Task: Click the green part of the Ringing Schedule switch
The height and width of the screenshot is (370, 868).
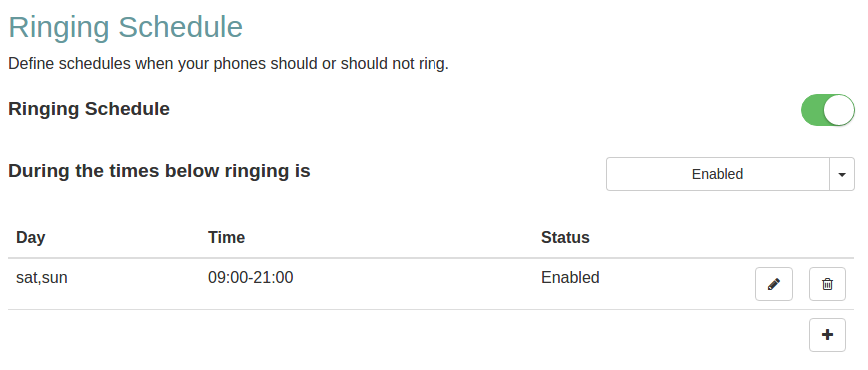Action: (812, 110)
